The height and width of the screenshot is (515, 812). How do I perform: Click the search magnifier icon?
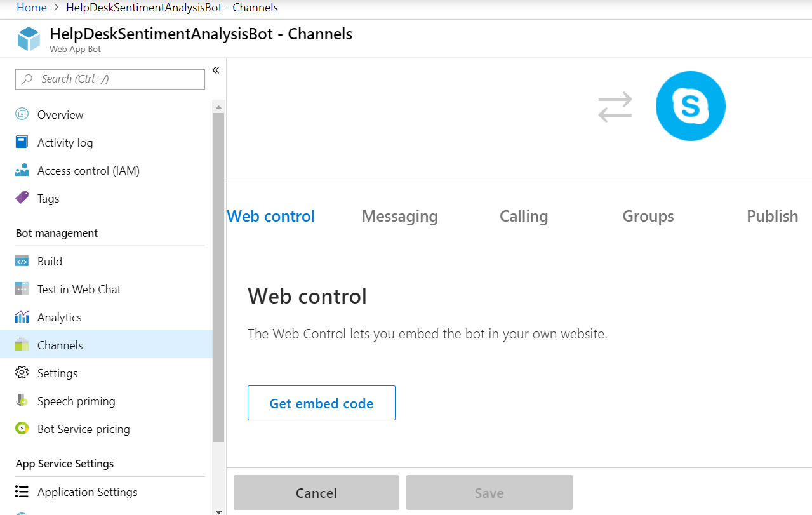(x=27, y=79)
